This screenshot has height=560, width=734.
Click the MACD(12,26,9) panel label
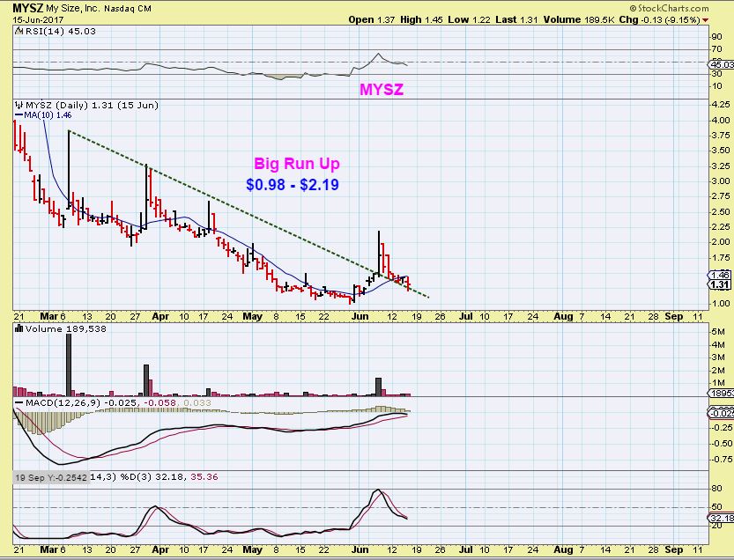pyautogui.click(x=63, y=402)
